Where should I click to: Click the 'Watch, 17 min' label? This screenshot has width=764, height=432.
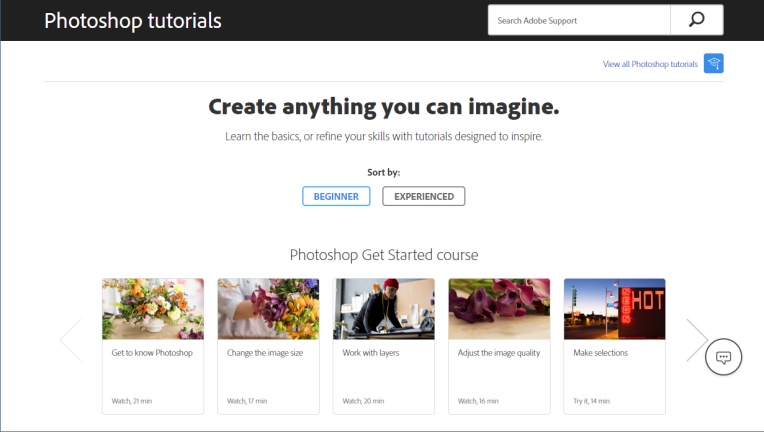click(247, 401)
